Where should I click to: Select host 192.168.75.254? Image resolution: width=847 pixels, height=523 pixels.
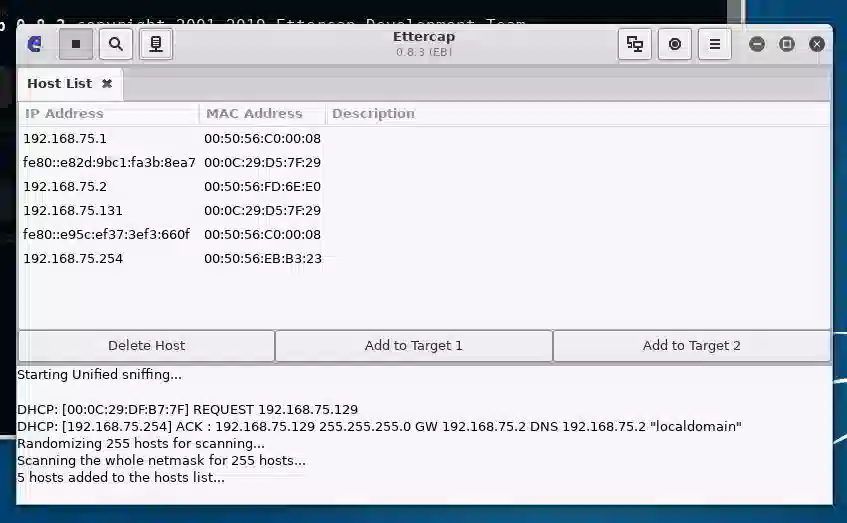[x=424, y=258]
